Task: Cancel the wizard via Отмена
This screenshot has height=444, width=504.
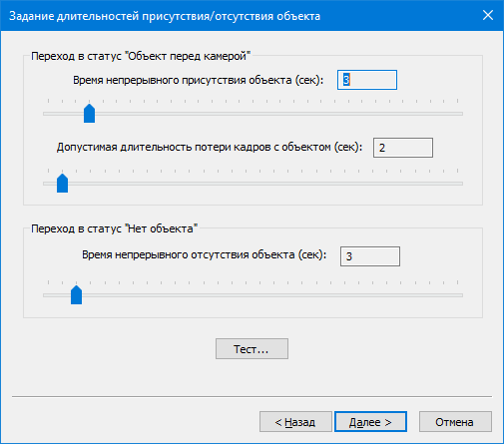Action: [455, 422]
